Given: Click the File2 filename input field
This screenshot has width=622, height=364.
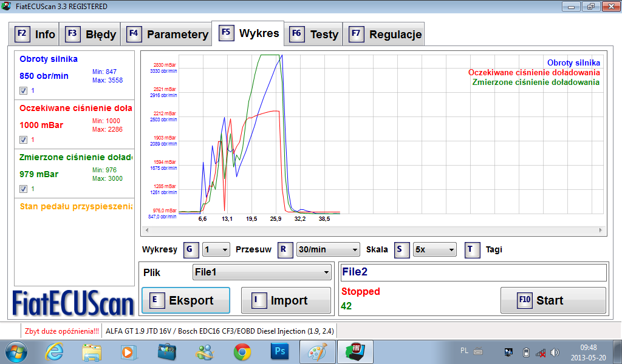Looking at the screenshot, I should (x=474, y=272).
